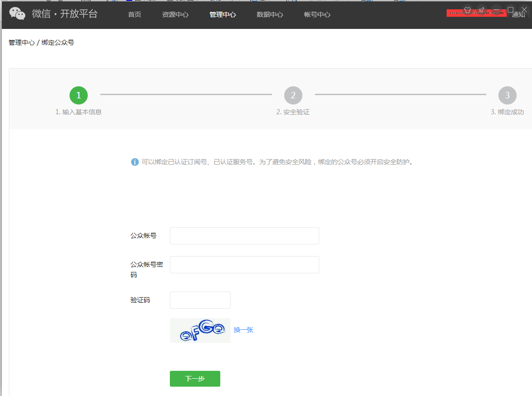Image resolution: width=532 pixels, height=396 pixels.
Task: Click the 换一张 refresh captcha link
Action: pos(244,330)
